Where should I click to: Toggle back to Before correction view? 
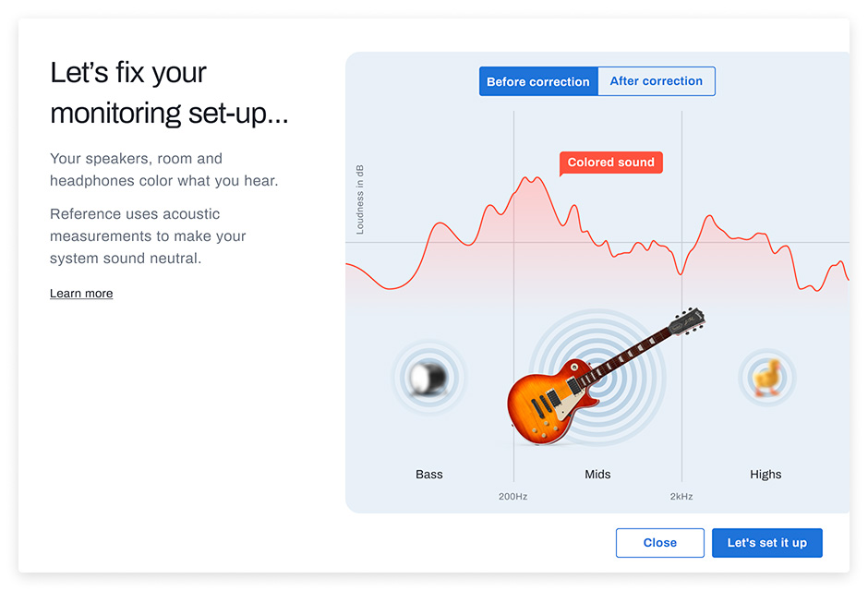click(x=537, y=81)
